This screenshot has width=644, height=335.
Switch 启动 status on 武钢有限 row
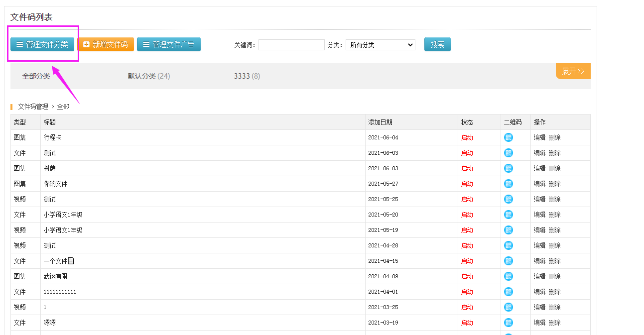click(467, 277)
